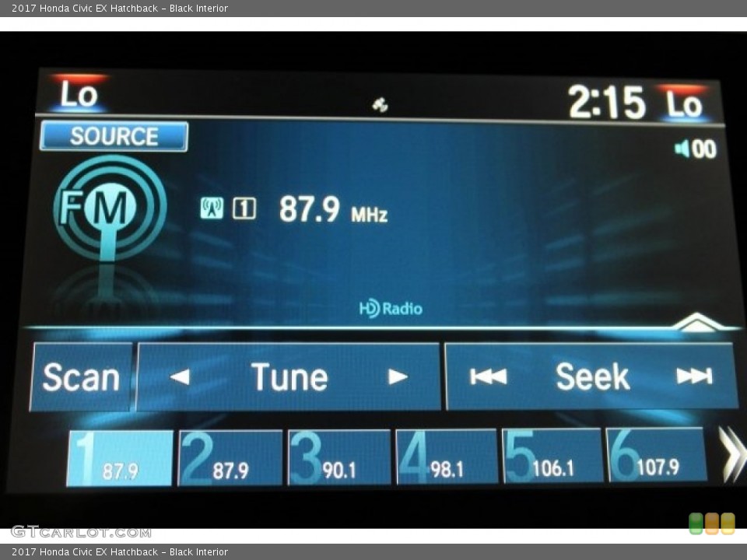Tap the radio antenna signal icon
Image resolution: width=747 pixels, height=560 pixels.
[x=212, y=208]
